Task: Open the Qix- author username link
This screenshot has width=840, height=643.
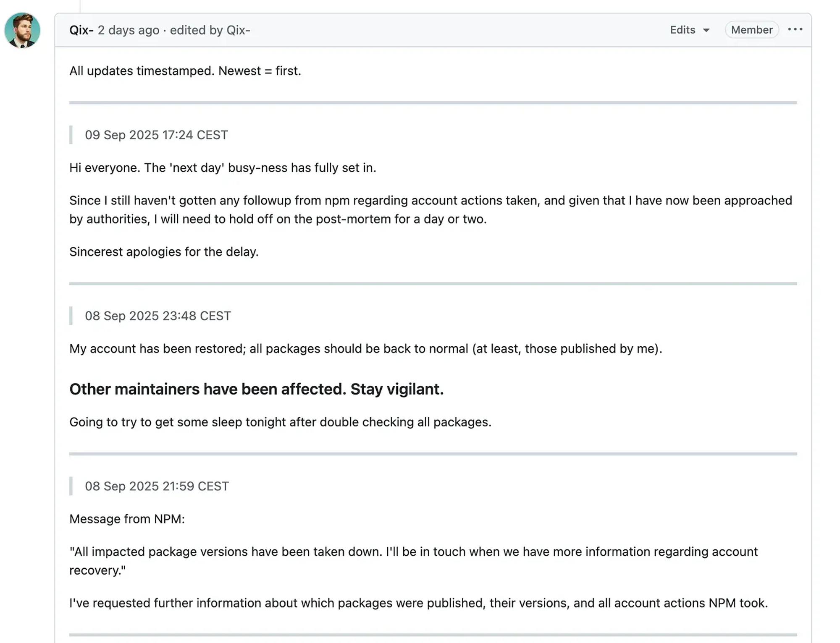Action: coord(81,30)
